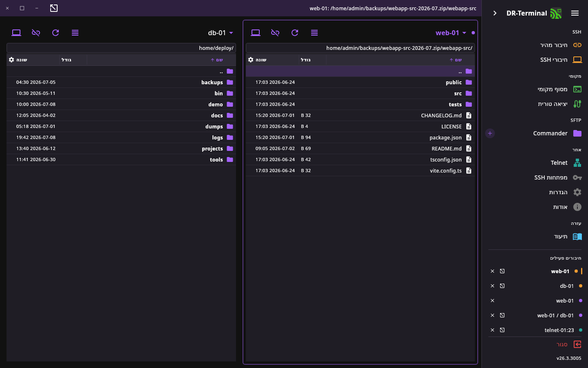588x368 pixels.
Task: Close telnet-01:23 active connection
Action: click(x=492, y=330)
